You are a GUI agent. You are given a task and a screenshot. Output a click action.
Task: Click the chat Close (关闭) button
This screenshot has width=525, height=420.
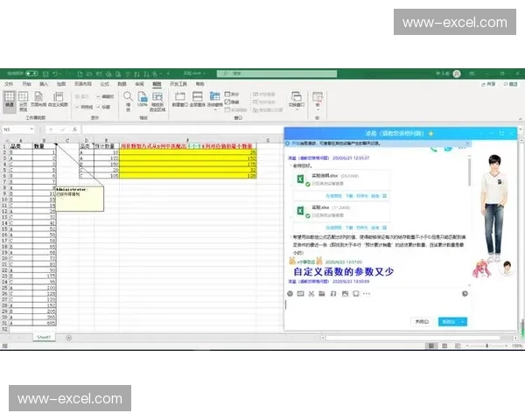tap(422, 321)
